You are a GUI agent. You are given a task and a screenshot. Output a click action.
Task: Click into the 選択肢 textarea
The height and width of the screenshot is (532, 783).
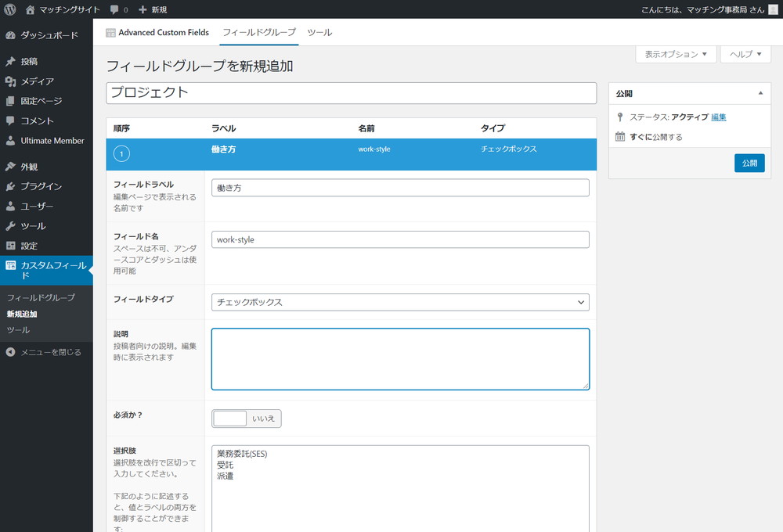pyautogui.click(x=400, y=489)
